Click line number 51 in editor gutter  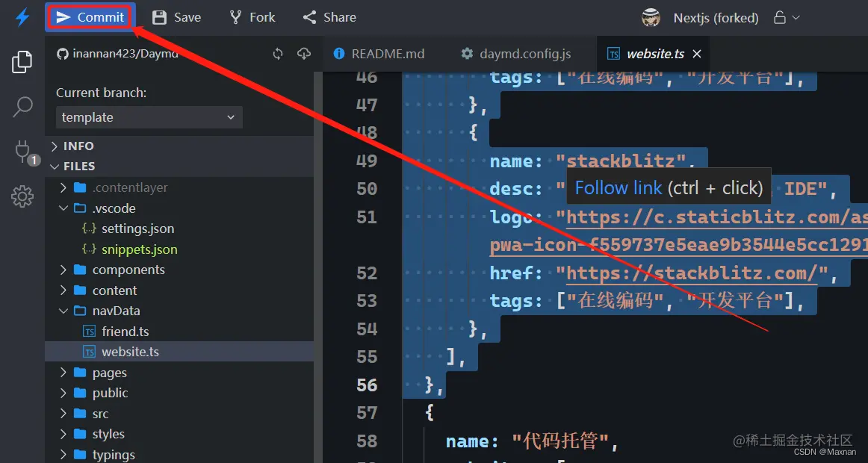[x=367, y=217]
